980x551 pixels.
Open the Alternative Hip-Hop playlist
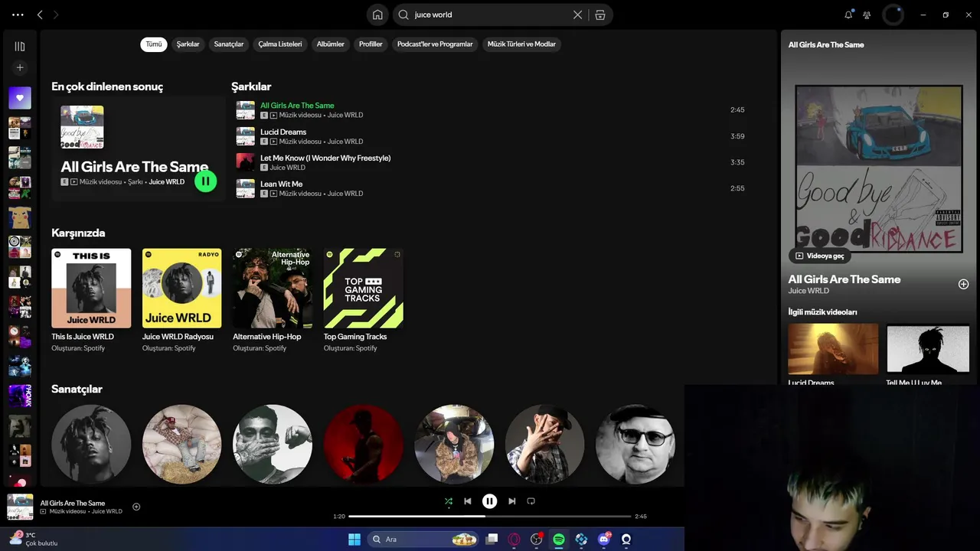(x=273, y=300)
